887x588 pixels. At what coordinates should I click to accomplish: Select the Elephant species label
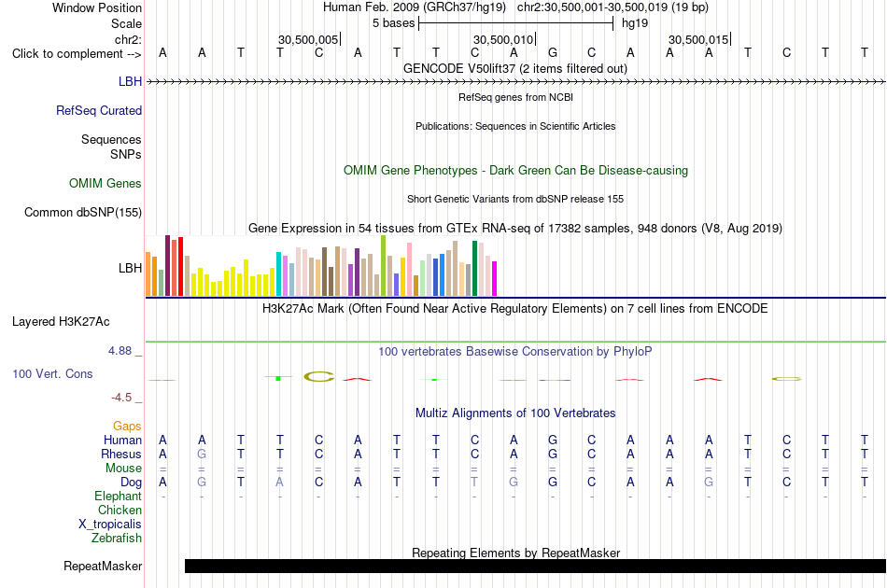tap(119, 496)
